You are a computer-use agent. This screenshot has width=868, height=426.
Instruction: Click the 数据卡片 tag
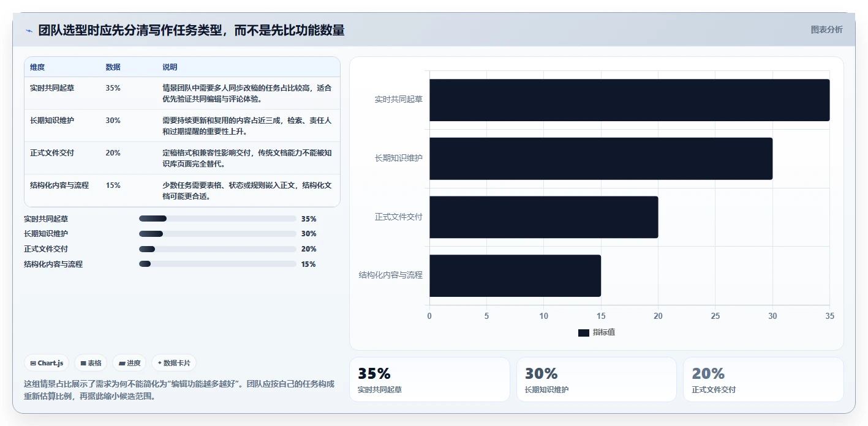(x=174, y=363)
